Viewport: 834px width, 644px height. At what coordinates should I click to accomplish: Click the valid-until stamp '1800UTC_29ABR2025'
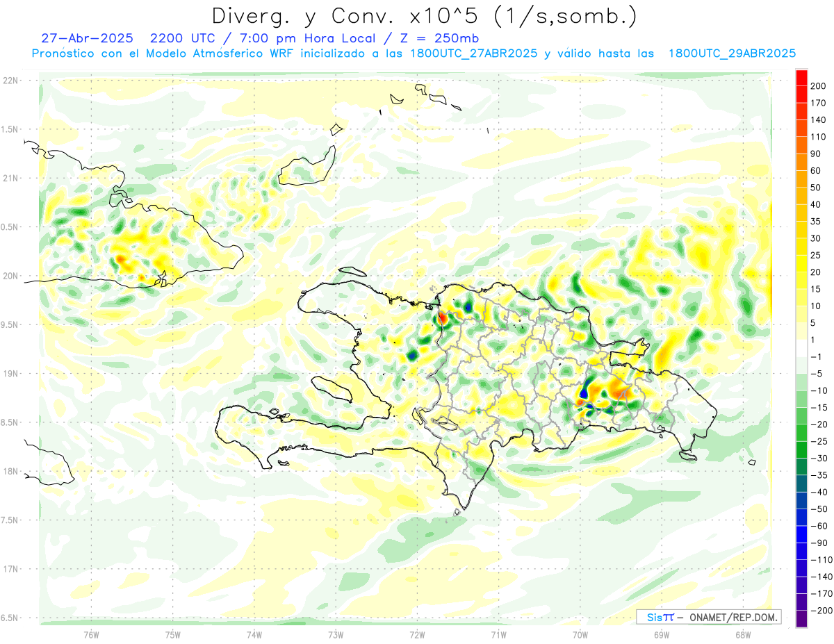[732, 53]
